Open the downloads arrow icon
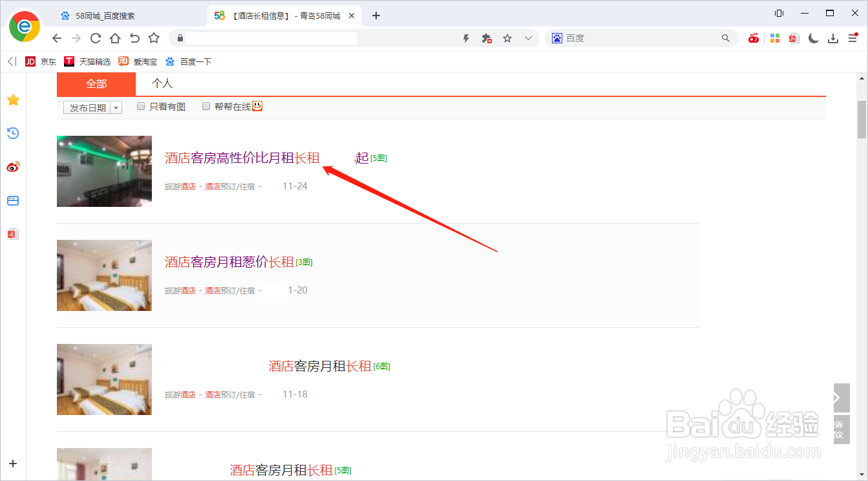 pos(833,39)
